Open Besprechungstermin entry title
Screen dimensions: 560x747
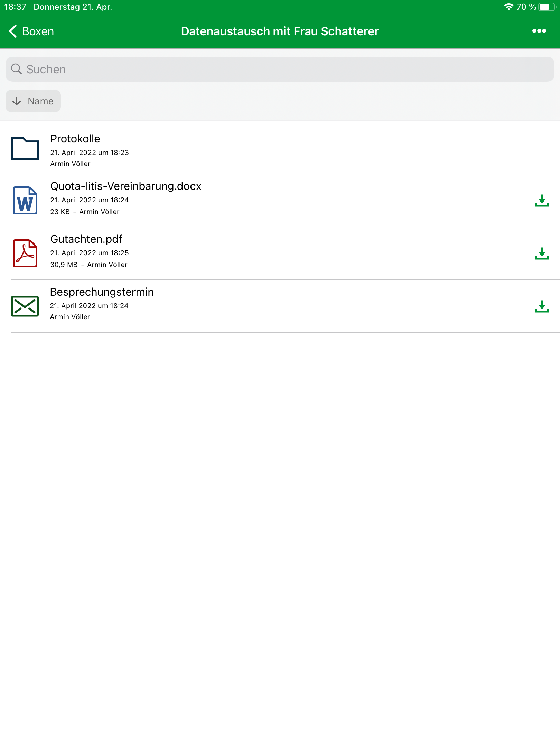102,292
